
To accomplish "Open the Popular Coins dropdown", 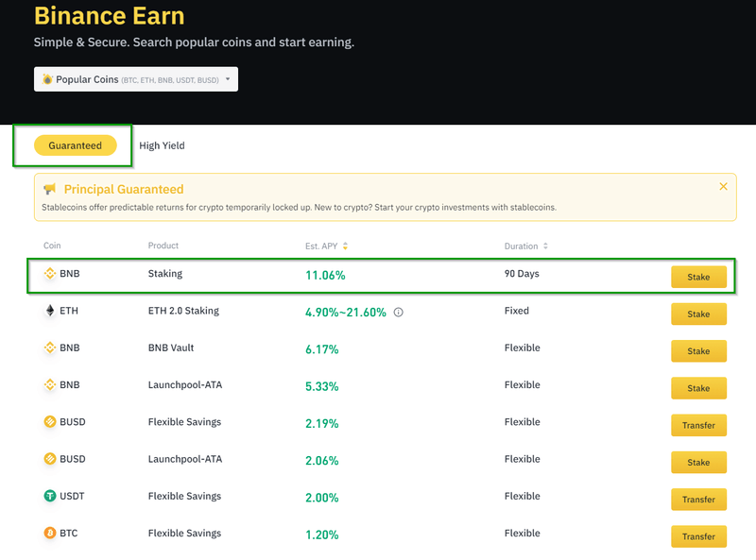I will tap(136, 79).
